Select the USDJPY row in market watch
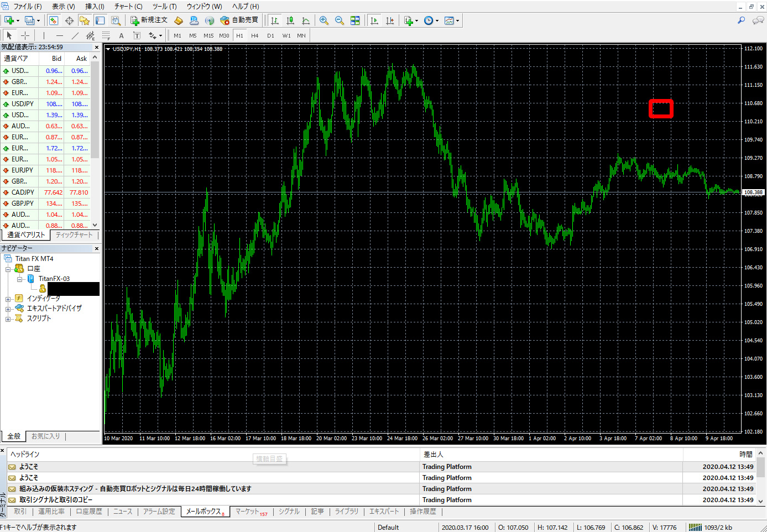767x532 pixels. pos(45,104)
